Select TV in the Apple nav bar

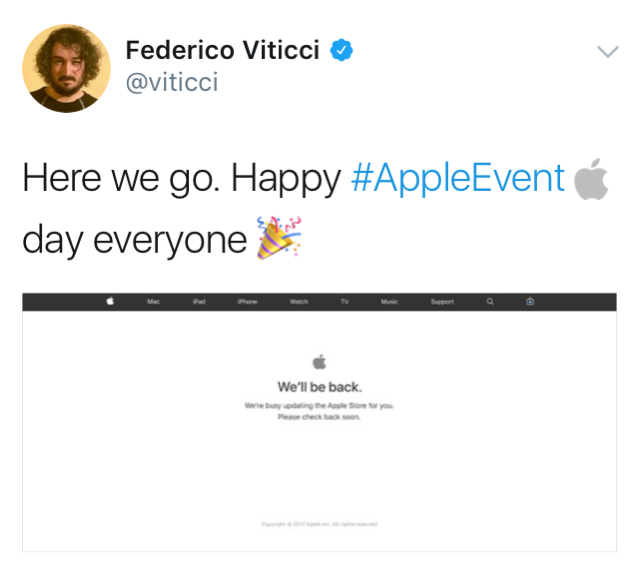click(x=344, y=302)
